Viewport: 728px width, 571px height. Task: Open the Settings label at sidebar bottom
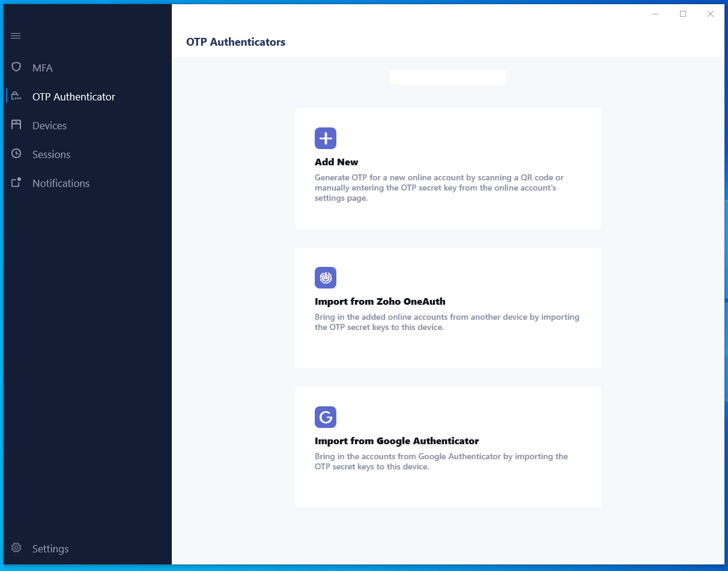(x=50, y=549)
